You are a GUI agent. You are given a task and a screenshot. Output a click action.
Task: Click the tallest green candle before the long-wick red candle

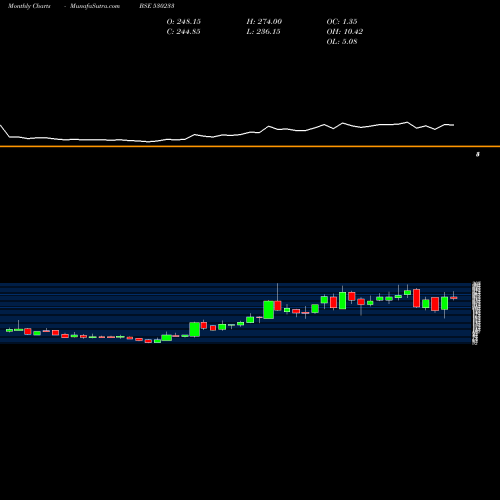(x=269, y=310)
